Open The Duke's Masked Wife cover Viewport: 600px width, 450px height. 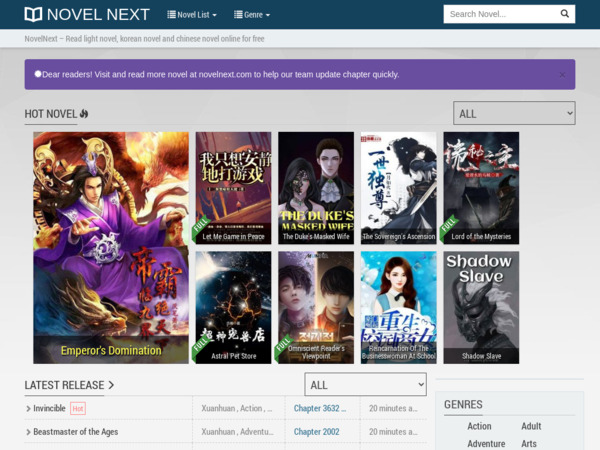click(316, 188)
